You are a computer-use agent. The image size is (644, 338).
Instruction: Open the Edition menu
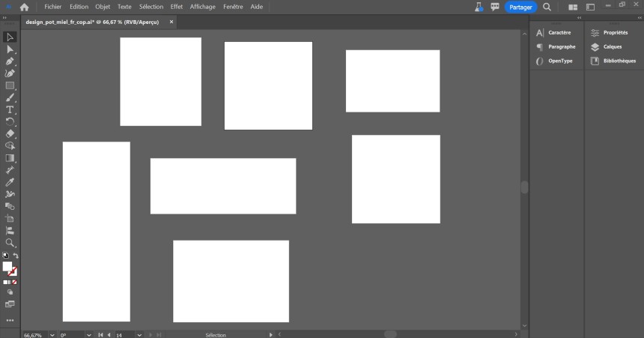79,7
